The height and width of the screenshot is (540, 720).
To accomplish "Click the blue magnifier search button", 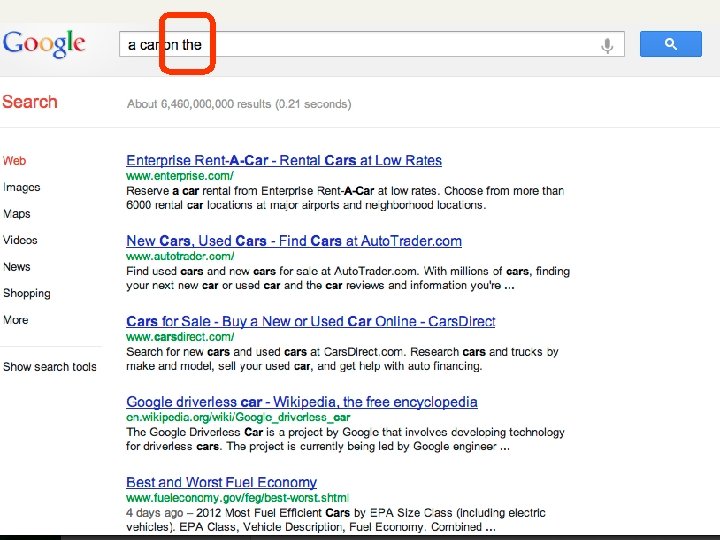I will (670, 44).
